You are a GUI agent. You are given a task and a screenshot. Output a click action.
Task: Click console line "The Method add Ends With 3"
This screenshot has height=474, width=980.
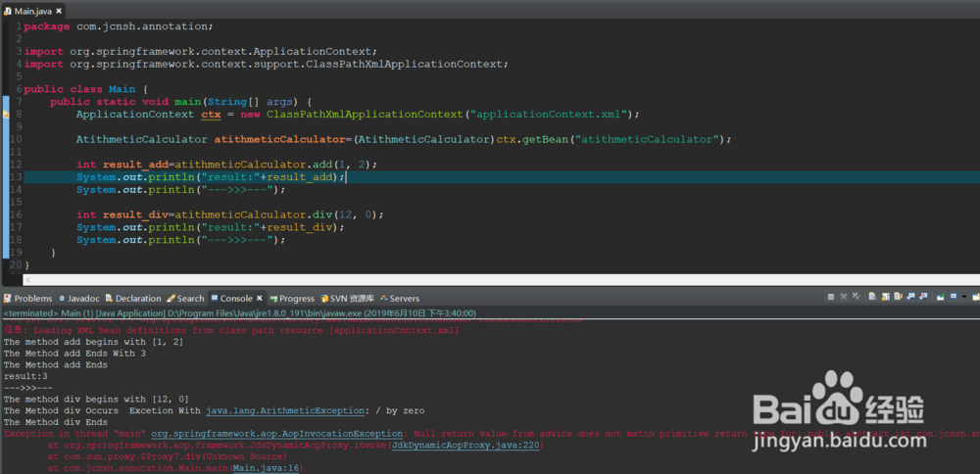click(x=74, y=354)
